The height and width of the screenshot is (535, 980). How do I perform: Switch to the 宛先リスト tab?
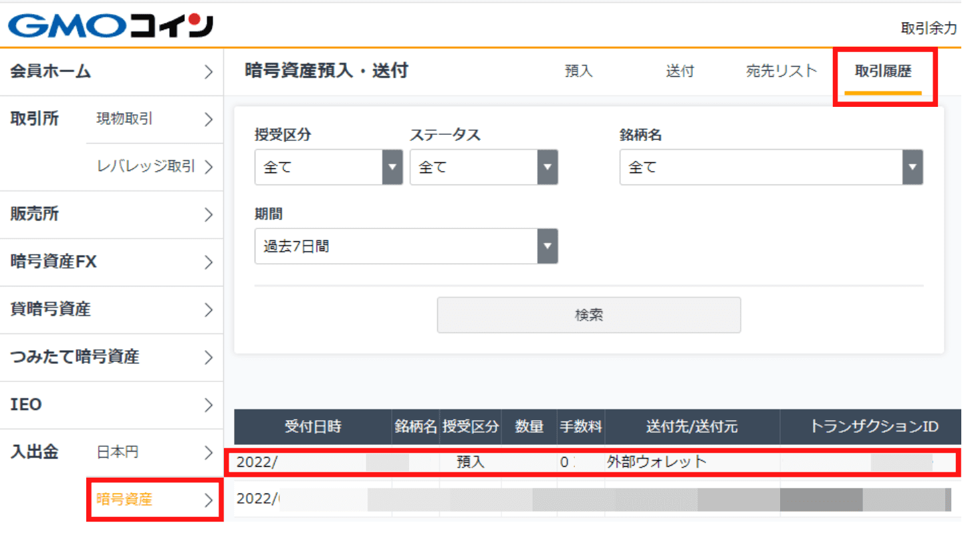pyautogui.click(x=781, y=71)
